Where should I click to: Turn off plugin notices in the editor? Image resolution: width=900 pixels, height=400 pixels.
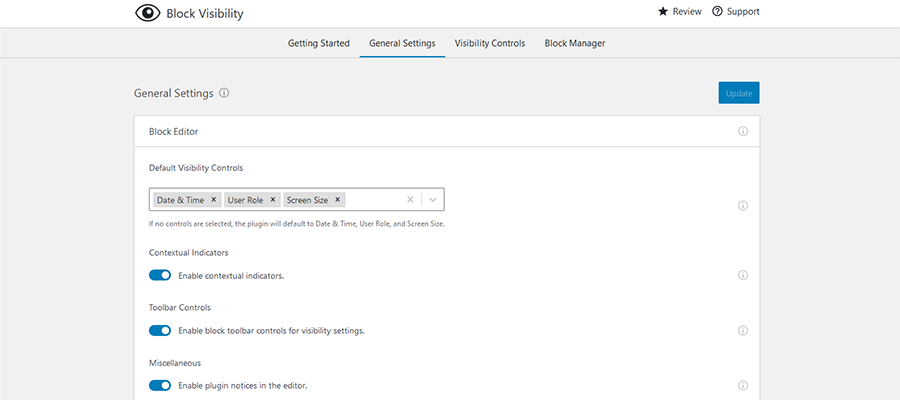click(160, 385)
